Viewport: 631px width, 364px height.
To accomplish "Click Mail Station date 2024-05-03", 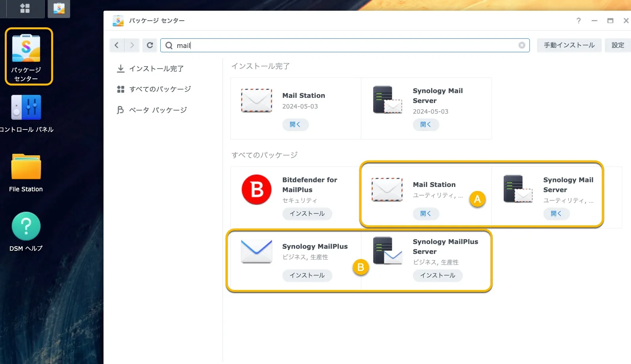I will (300, 106).
